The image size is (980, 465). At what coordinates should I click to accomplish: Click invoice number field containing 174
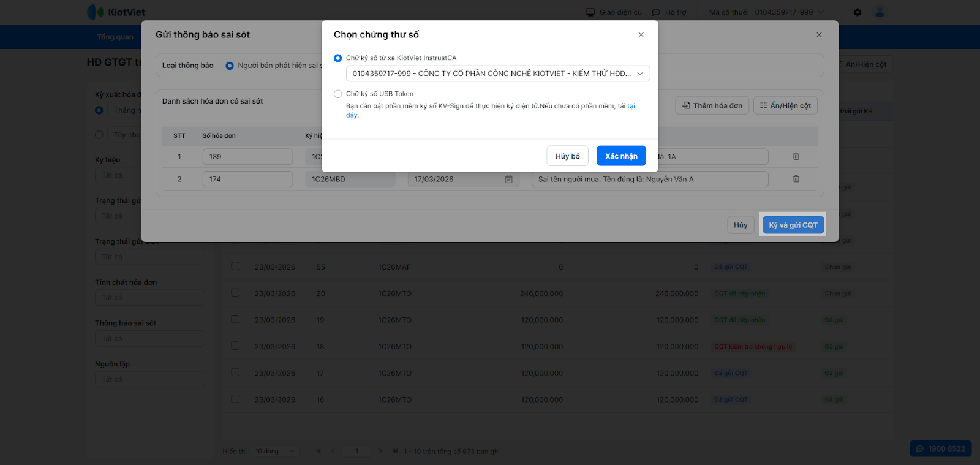pos(247,180)
